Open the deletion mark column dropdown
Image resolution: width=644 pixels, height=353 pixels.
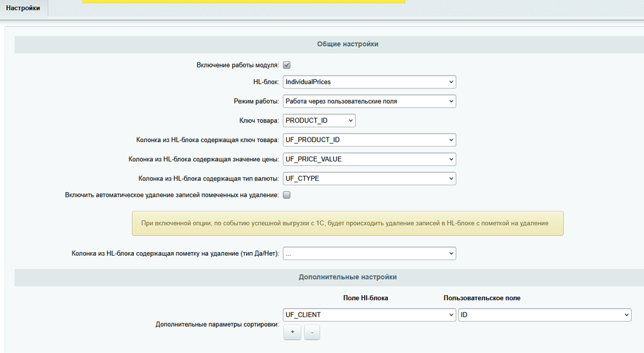369,254
